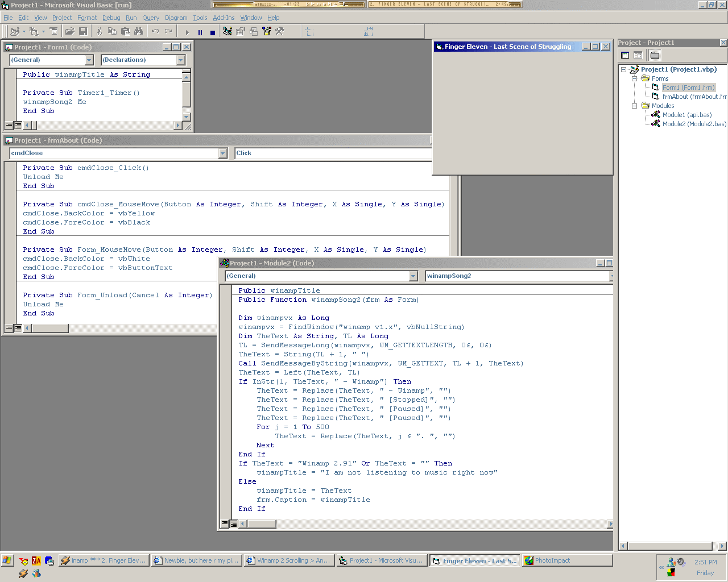
Task: Toggle Procedure View button in Form1 code window
Action: coord(9,125)
